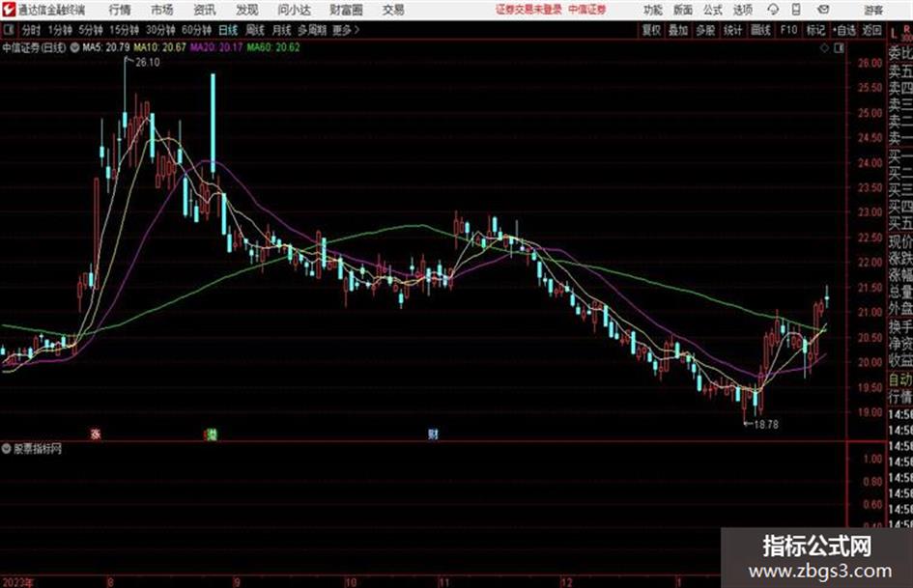Click the 股票指标网 indicator name
913x588 pixels.
38,449
